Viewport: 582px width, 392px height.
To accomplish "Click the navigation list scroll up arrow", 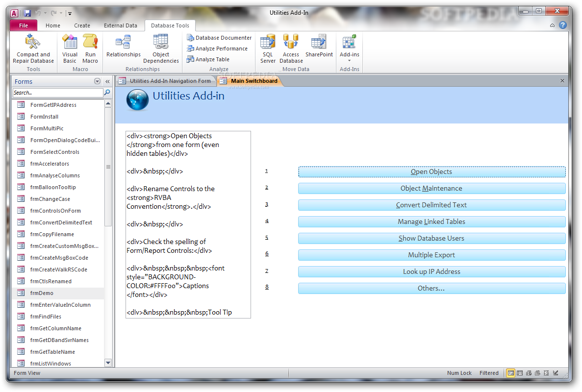I will point(108,103).
